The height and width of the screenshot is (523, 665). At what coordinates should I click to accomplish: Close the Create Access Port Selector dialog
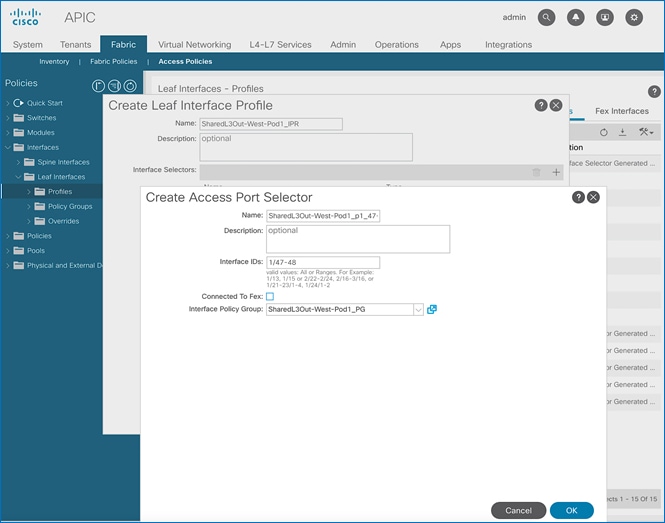[593, 197]
